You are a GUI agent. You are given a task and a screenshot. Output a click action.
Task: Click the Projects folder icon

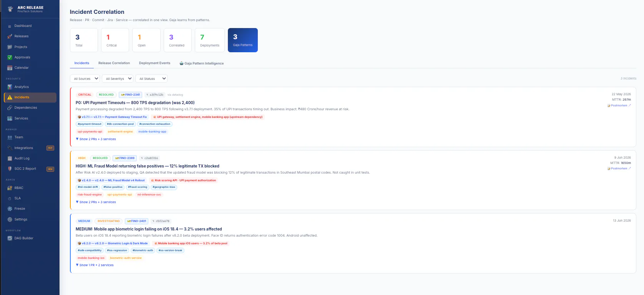[x=10, y=47]
